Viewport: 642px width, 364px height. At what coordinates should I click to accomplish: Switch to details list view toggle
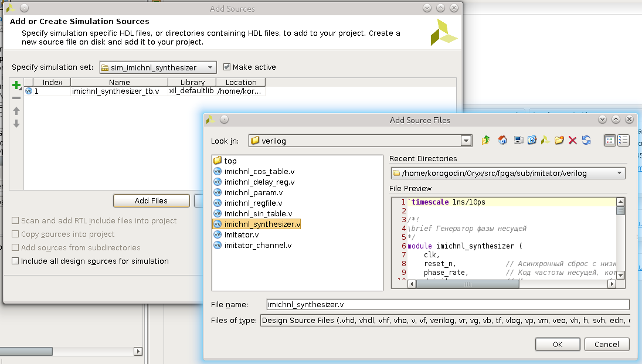(x=623, y=141)
